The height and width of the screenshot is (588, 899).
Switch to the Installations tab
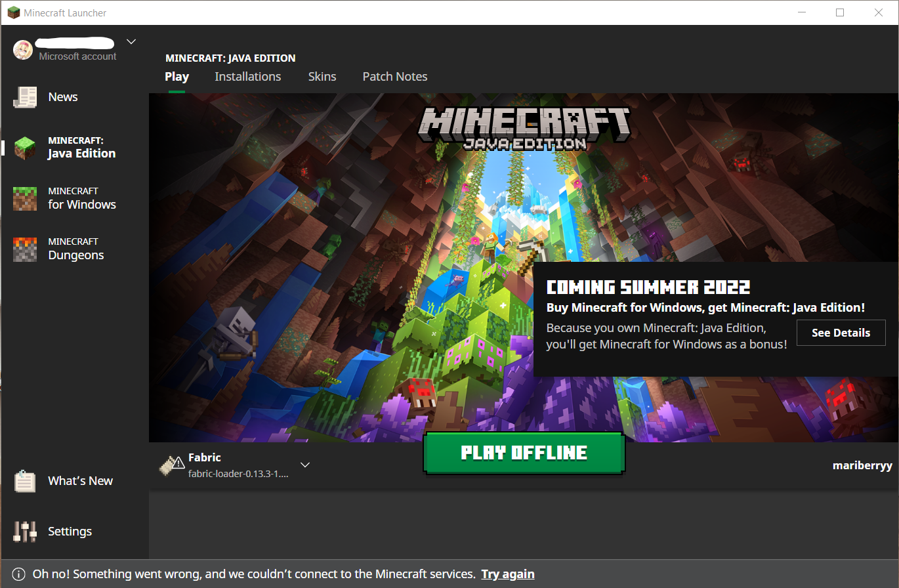(x=248, y=77)
